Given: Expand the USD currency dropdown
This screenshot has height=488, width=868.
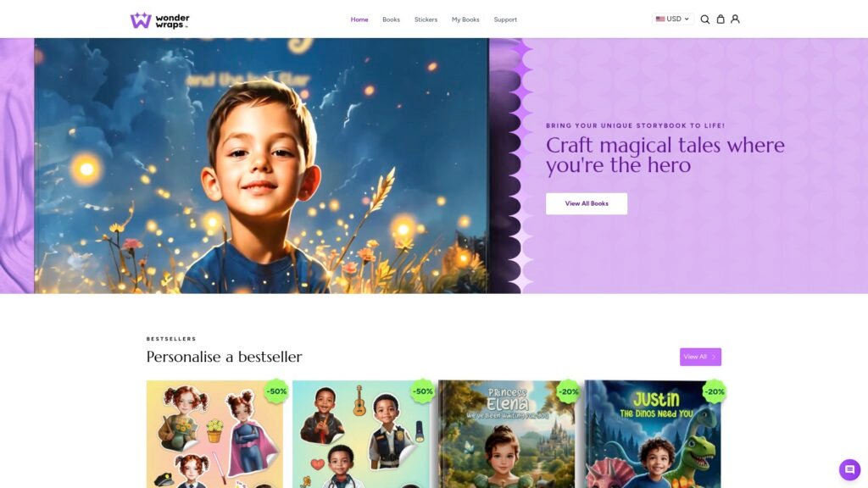Looking at the screenshot, I should point(672,19).
